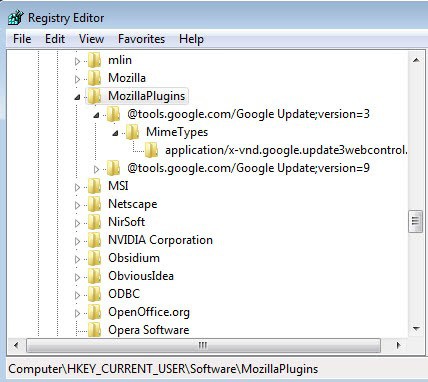Viewport: 428px width, 382px height.
Task: Open the Help menu
Action: [191, 39]
